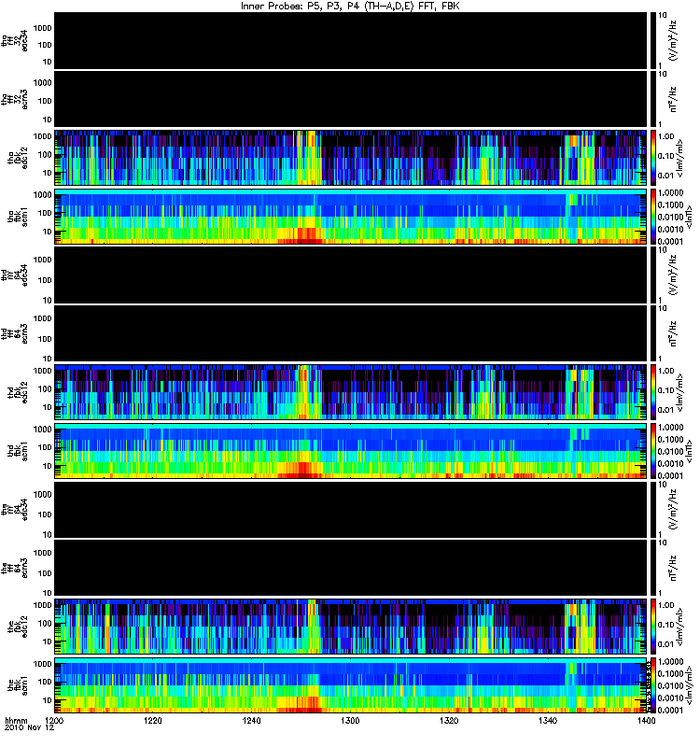
Task: Click the empty tha fff 32 scm3 panel
Action: point(351,99)
